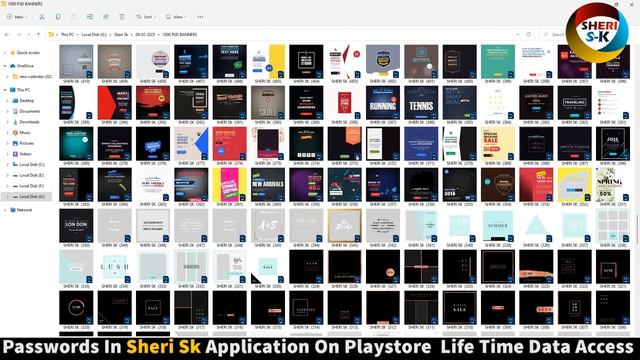Viewport: 640px width, 360px height.
Task: Select the LON DON banner thumbnail
Action: [76, 226]
